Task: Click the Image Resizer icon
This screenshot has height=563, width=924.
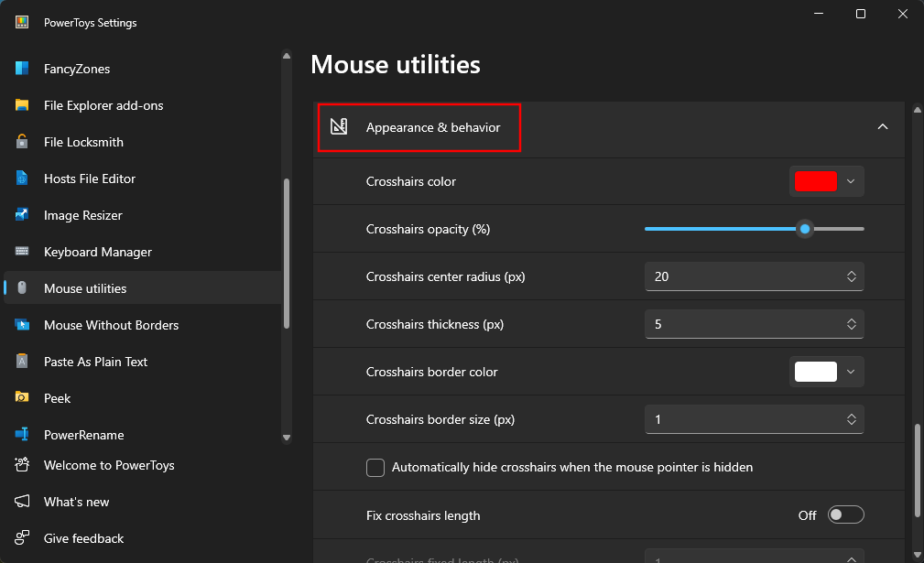Action: tap(22, 215)
